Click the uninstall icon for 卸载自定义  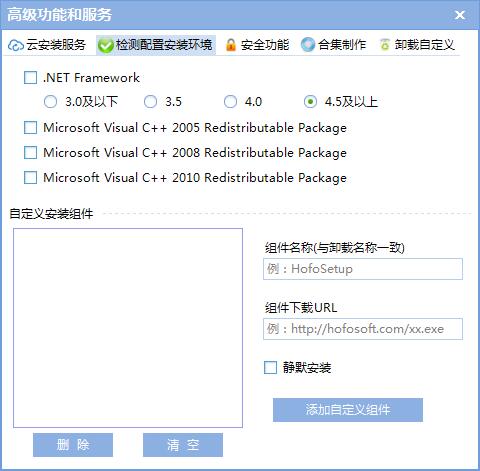pyautogui.click(x=385, y=45)
